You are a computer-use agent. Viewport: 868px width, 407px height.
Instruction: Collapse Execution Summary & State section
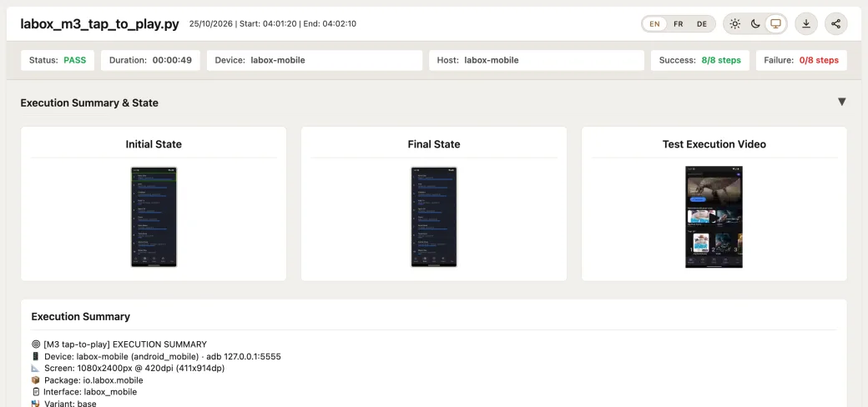pos(841,102)
